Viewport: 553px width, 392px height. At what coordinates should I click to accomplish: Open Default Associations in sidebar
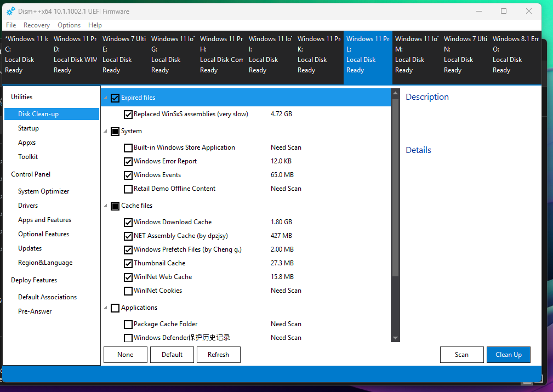click(x=48, y=297)
